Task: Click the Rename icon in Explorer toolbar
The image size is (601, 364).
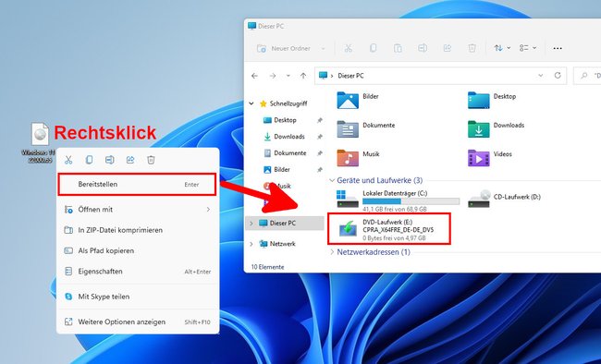Action: [x=423, y=48]
